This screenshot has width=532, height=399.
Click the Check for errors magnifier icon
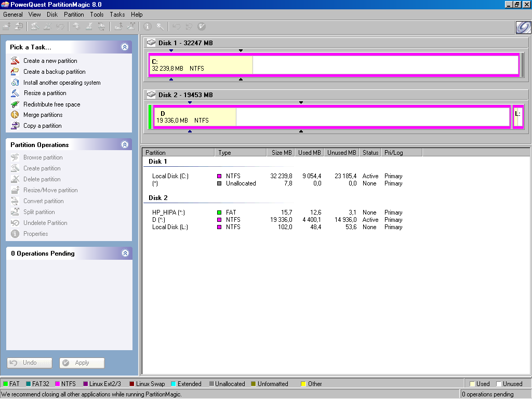160,26
